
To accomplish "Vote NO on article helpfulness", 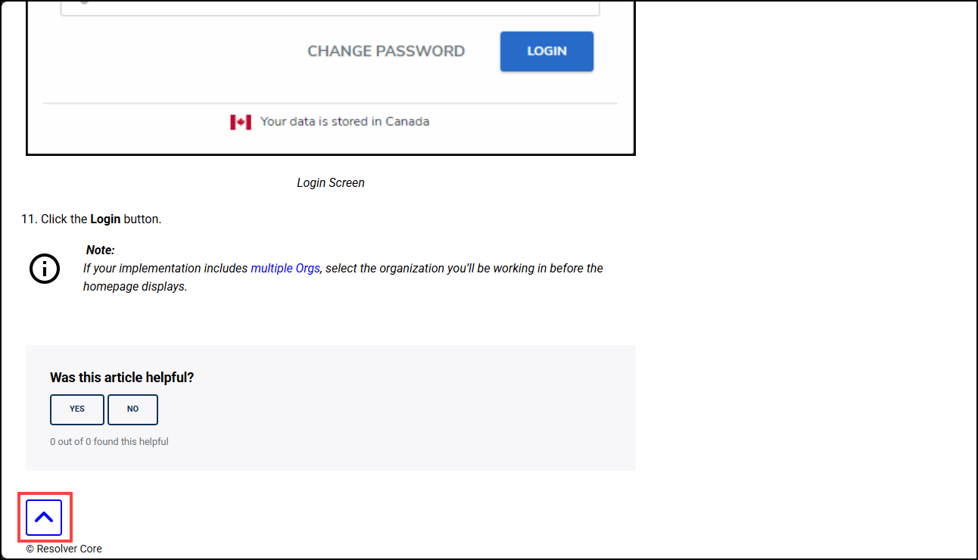I will click(132, 409).
